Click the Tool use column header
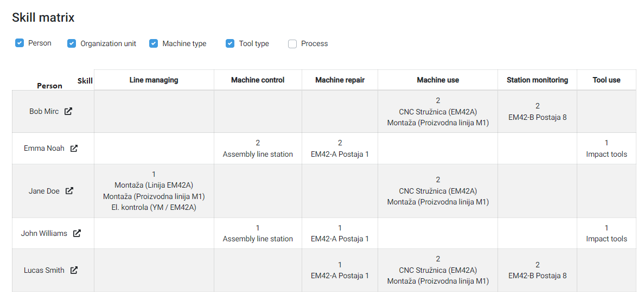644x301 pixels. pyautogui.click(x=607, y=80)
